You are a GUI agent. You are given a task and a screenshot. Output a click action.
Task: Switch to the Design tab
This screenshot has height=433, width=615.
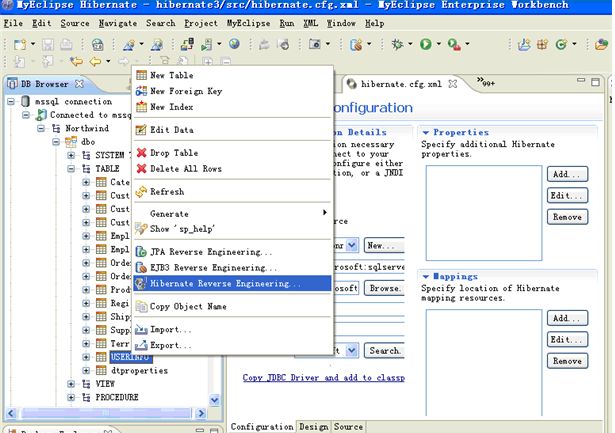(x=314, y=426)
